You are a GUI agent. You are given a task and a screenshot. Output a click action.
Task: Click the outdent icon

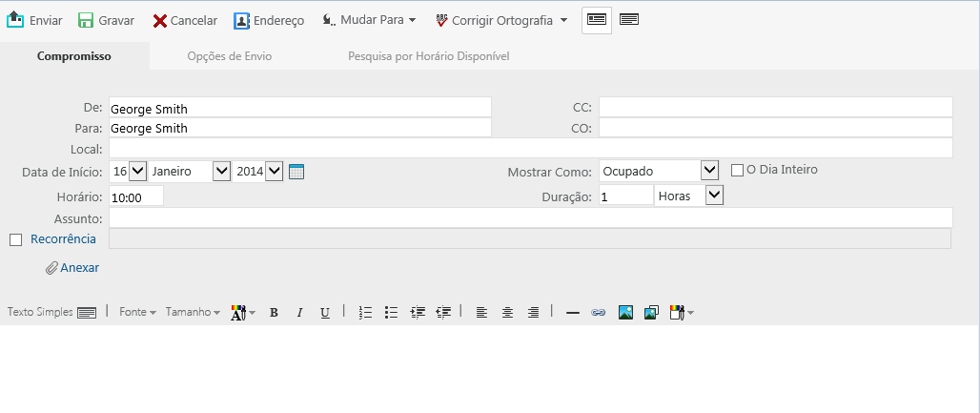(443, 312)
